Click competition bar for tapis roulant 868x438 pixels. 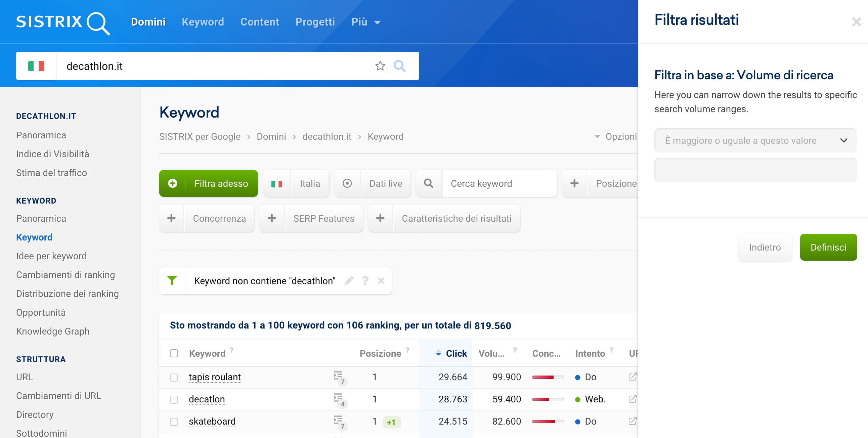(548, 377)
